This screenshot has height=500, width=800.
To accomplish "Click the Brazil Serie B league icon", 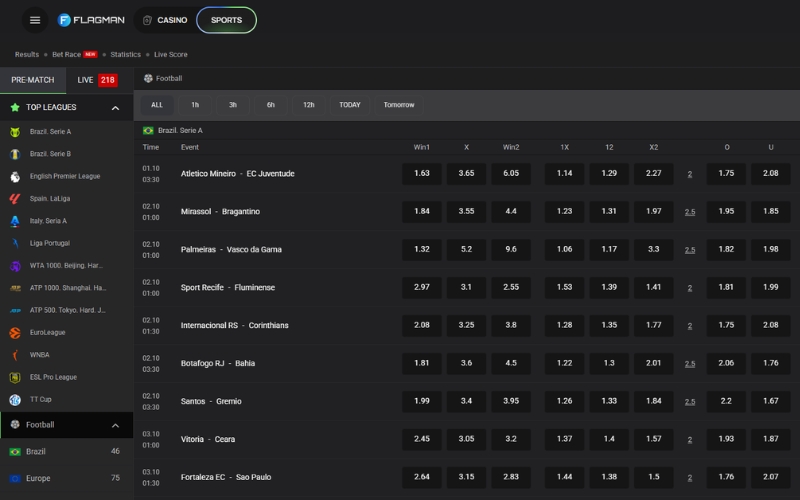I will point(15,154).
